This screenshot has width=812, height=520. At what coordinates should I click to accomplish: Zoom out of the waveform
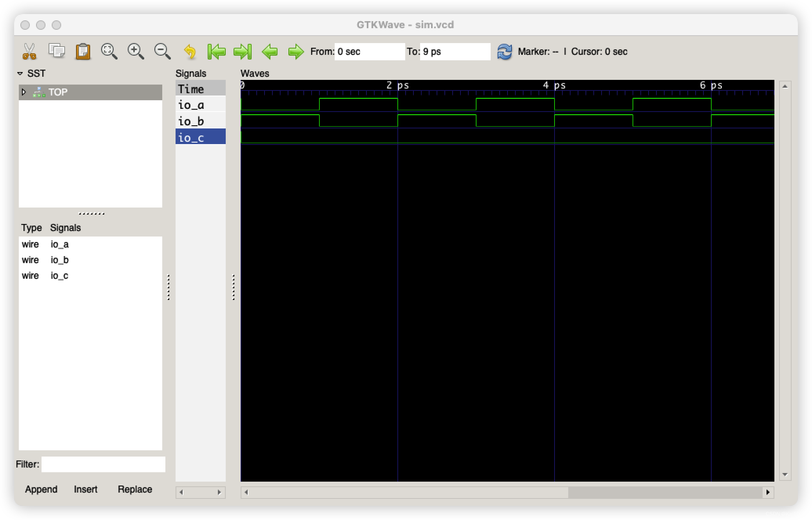click(x=162, y=51)
